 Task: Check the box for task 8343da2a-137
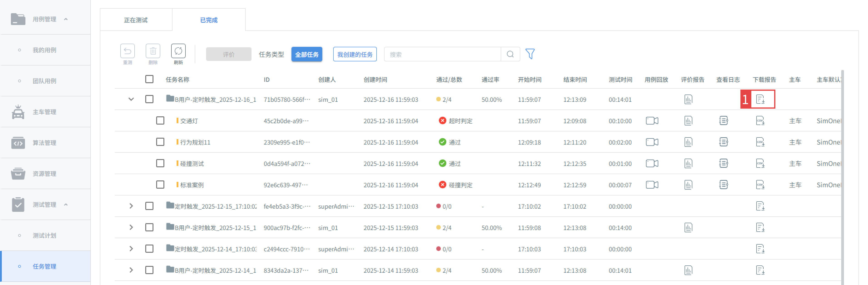[x=149, y=270]
